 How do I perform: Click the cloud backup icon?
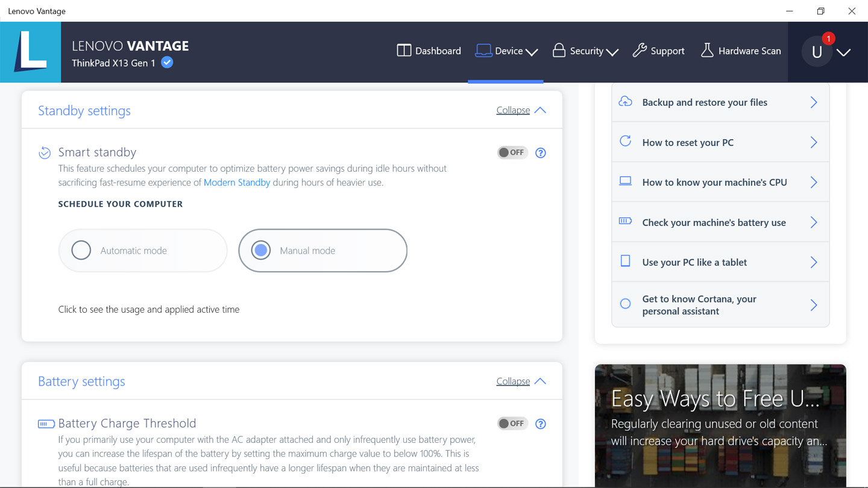pyautogui.click(x=626, y=102)
